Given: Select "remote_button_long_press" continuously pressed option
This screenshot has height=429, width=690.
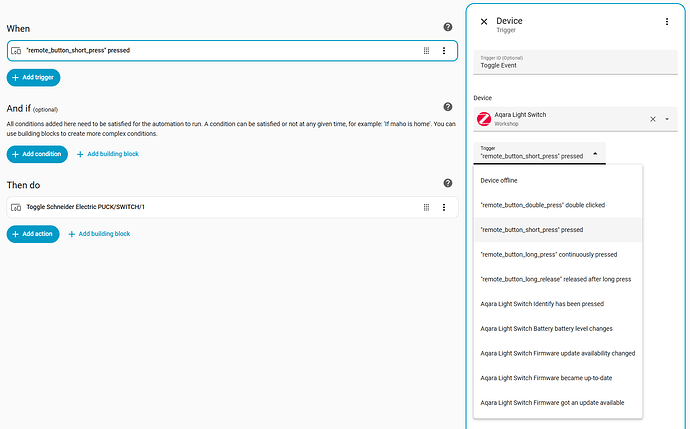Looking at the screenshot, I should pos(548,254).
